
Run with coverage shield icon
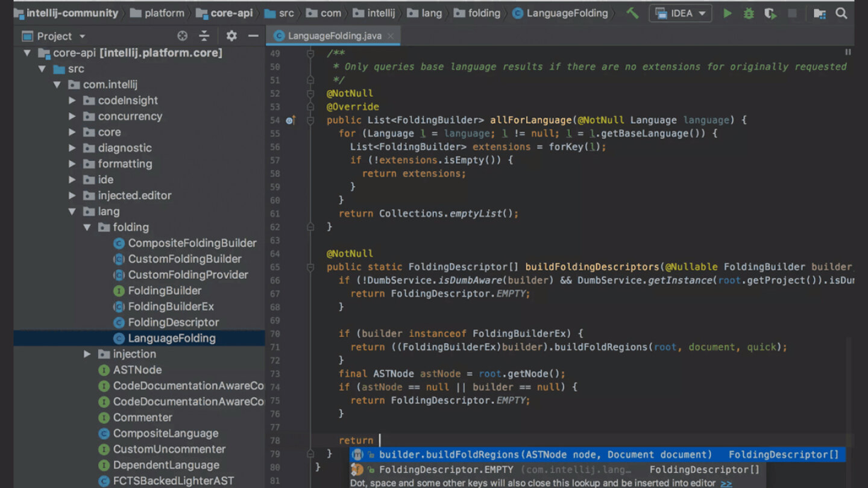point(770,13)
